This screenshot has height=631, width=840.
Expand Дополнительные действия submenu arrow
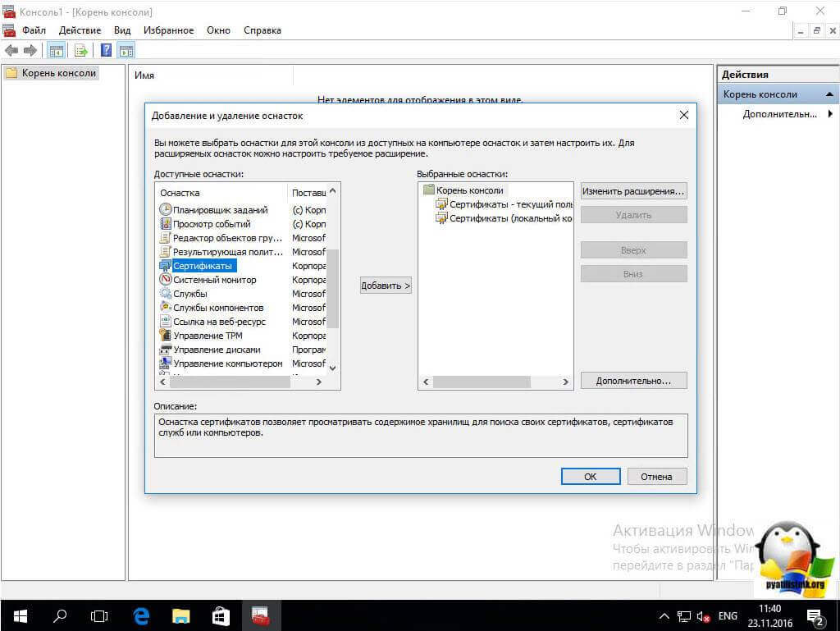pos(830,114)
